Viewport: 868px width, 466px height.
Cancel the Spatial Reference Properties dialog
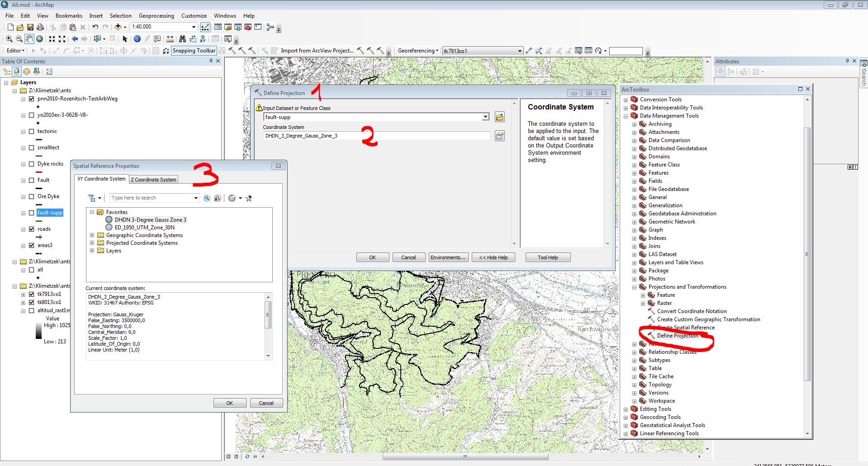pyautogui.click(x=266, y=403)
